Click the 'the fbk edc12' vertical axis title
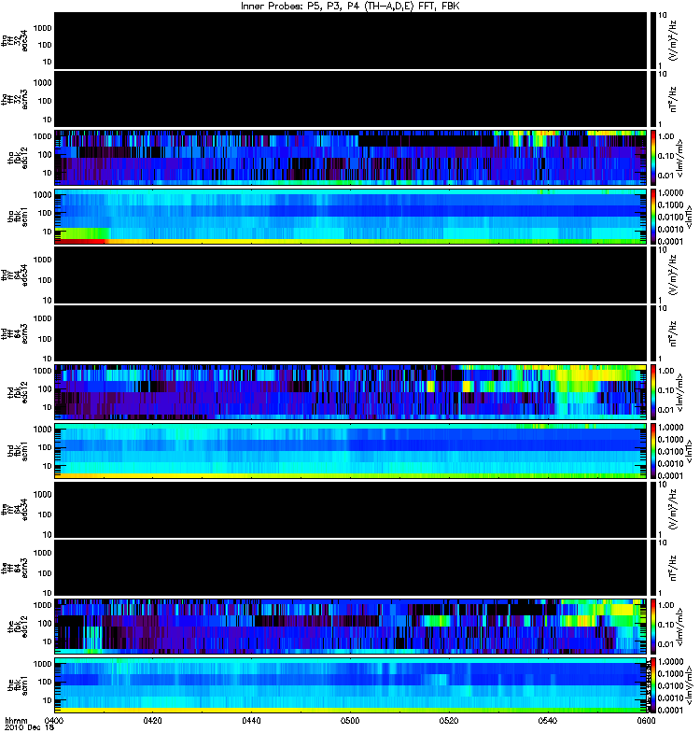This screenshot has width=700, height=747. [x=18, y=627]
